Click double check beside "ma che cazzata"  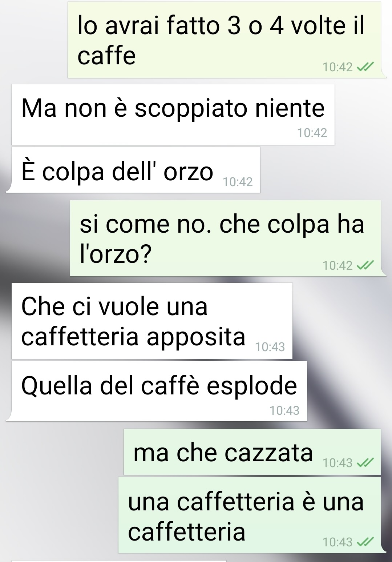click(365, 462)
